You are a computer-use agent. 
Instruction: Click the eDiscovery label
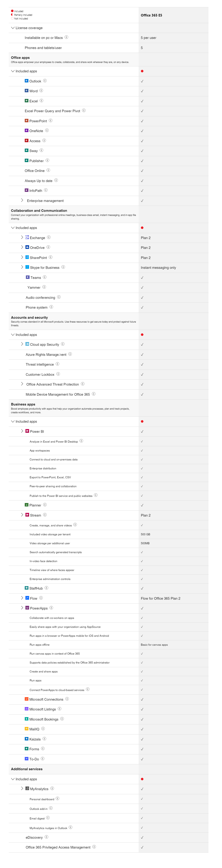click(34, 837)
